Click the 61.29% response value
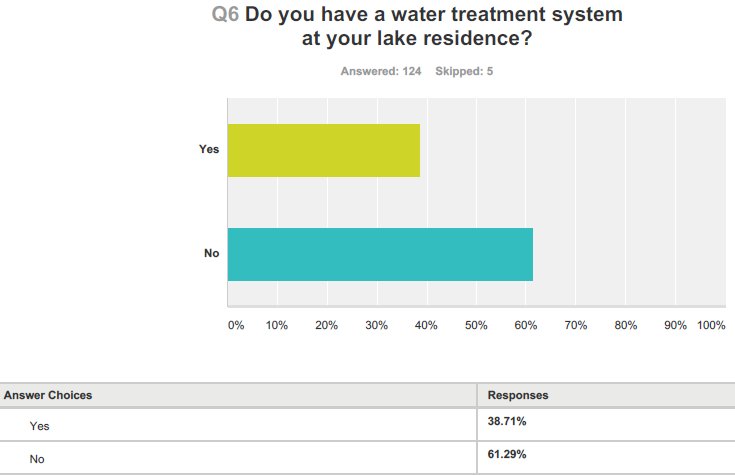 pos(507,455)
